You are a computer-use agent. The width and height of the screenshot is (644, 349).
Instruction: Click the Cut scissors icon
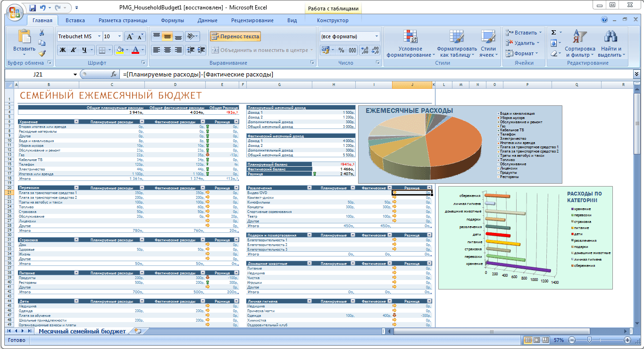pos(42,33)
